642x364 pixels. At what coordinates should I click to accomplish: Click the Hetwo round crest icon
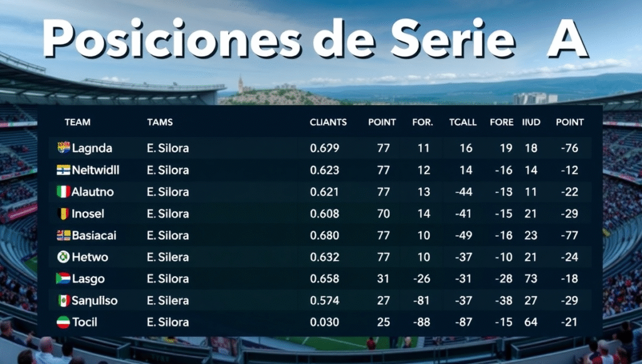(63, 257)
